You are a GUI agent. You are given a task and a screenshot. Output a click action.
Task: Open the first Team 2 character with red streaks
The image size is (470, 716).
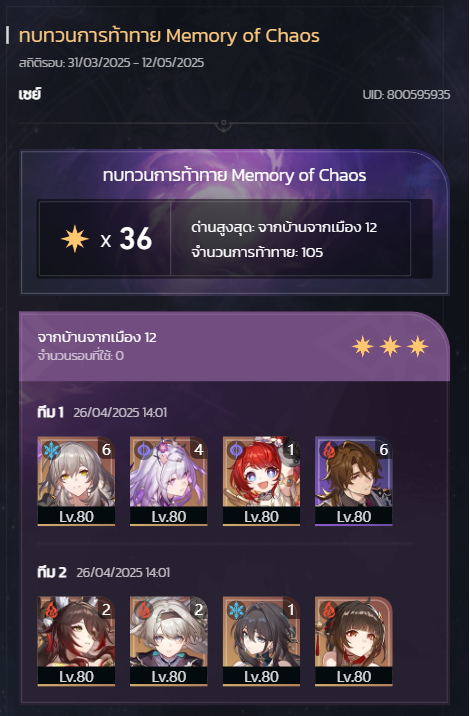(76, 641)
